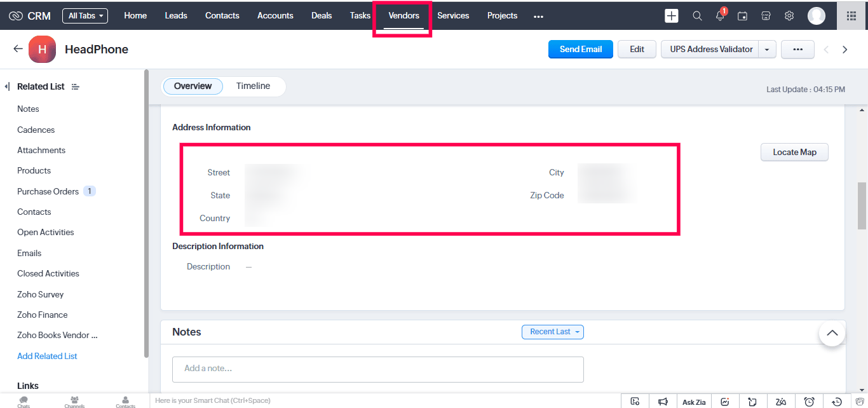Open the Accounts tab

tap(275, 16)
